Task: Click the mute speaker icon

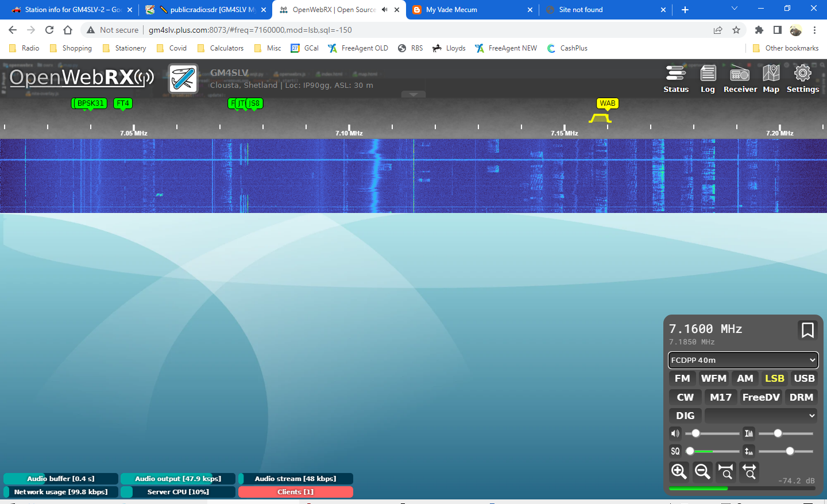Action: (x=675, y=433)
